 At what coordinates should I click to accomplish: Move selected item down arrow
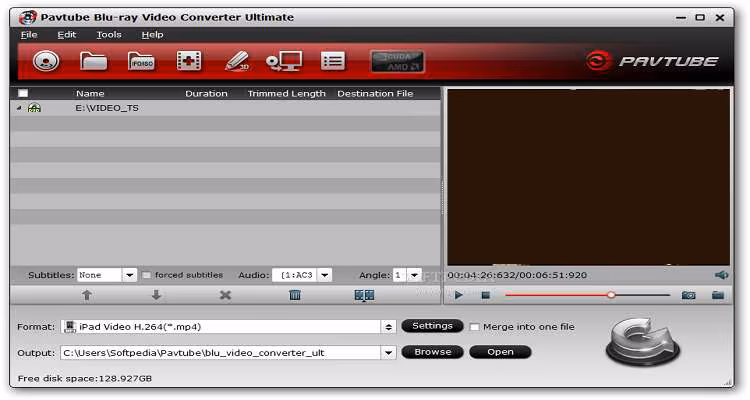(156, 295)
